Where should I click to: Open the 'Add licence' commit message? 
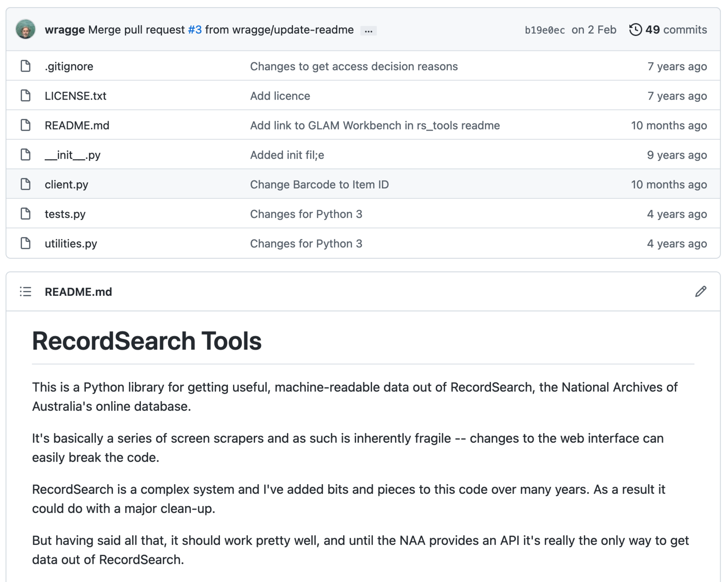[x=280, y=96]
